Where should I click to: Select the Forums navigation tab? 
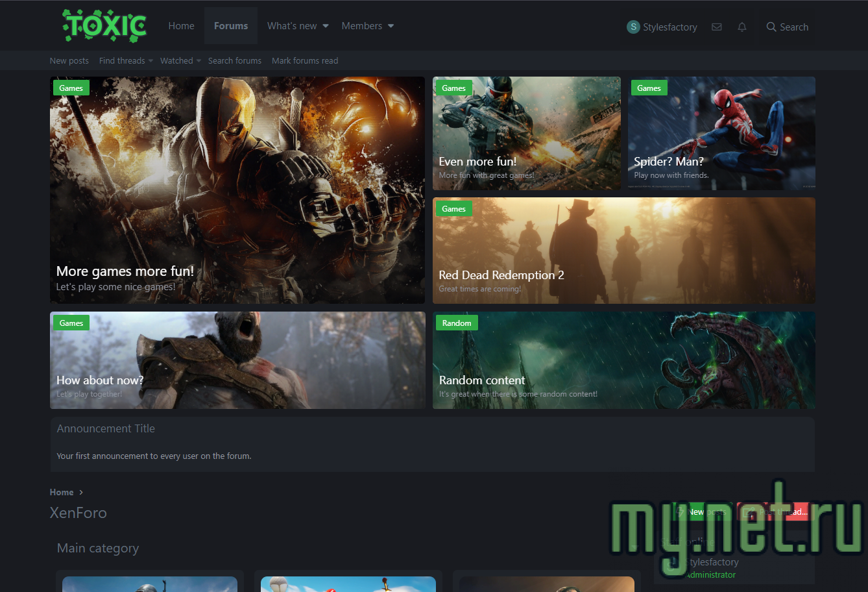pyautogui.click(x=231, y=26)
